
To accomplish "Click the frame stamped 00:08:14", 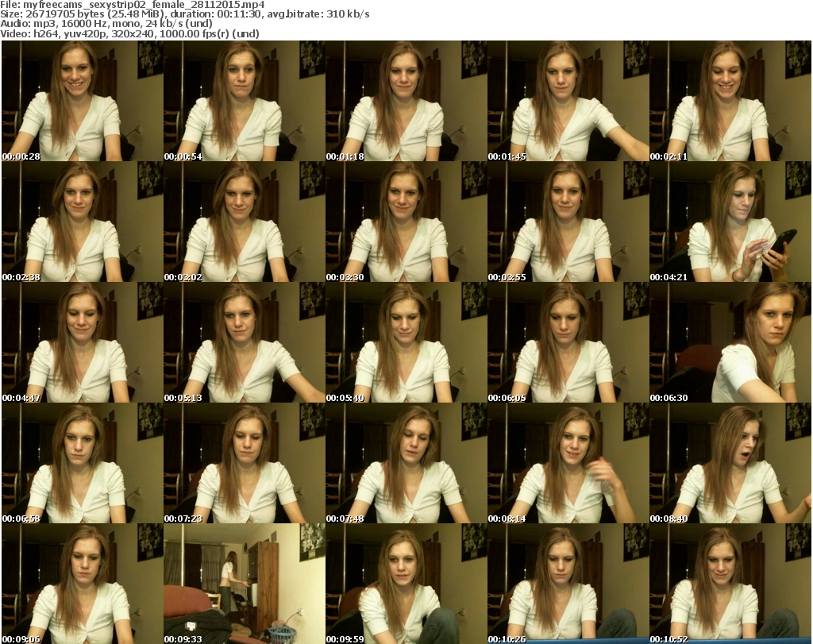I will (x=568, y=463).
